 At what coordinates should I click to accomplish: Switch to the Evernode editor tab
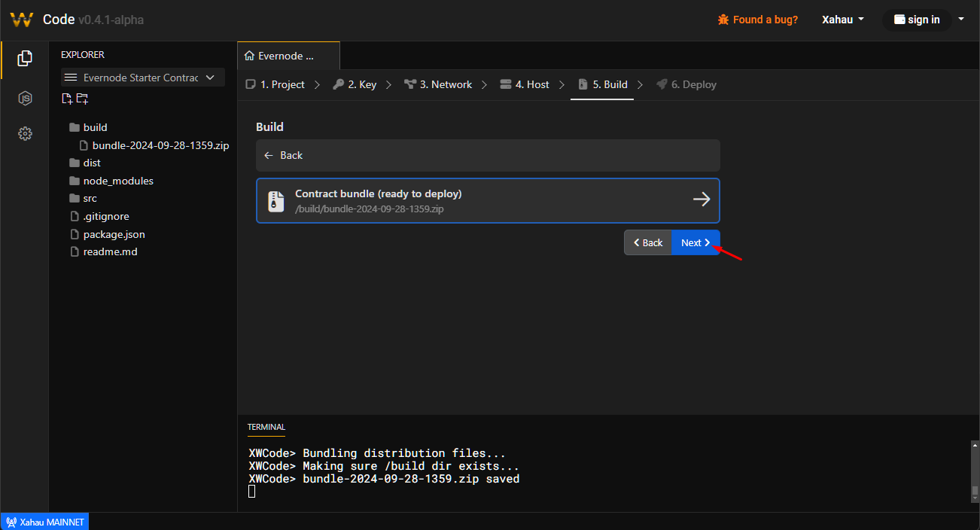(289, 56)
